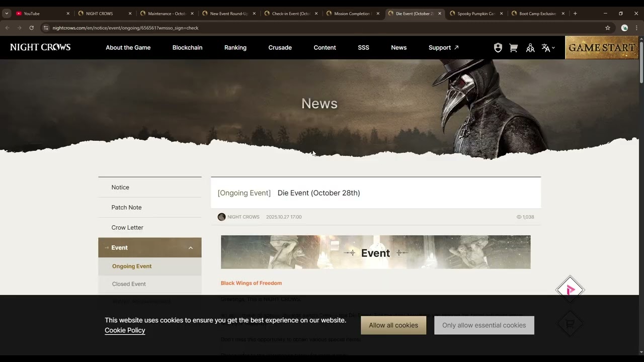Viewport: 644px width, 362px height.
Task: Select Closed Event in sidebar
Action: [x=150, y=284]
